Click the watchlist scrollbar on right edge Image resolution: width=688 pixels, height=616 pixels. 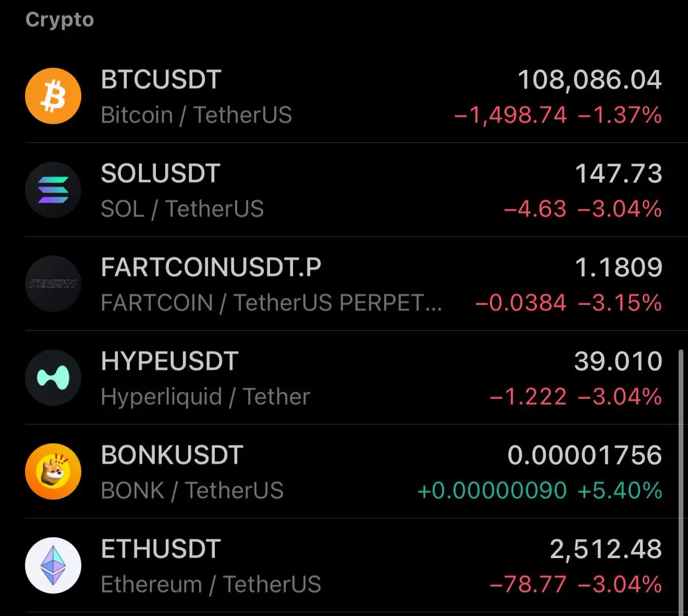tap(681, 482)
